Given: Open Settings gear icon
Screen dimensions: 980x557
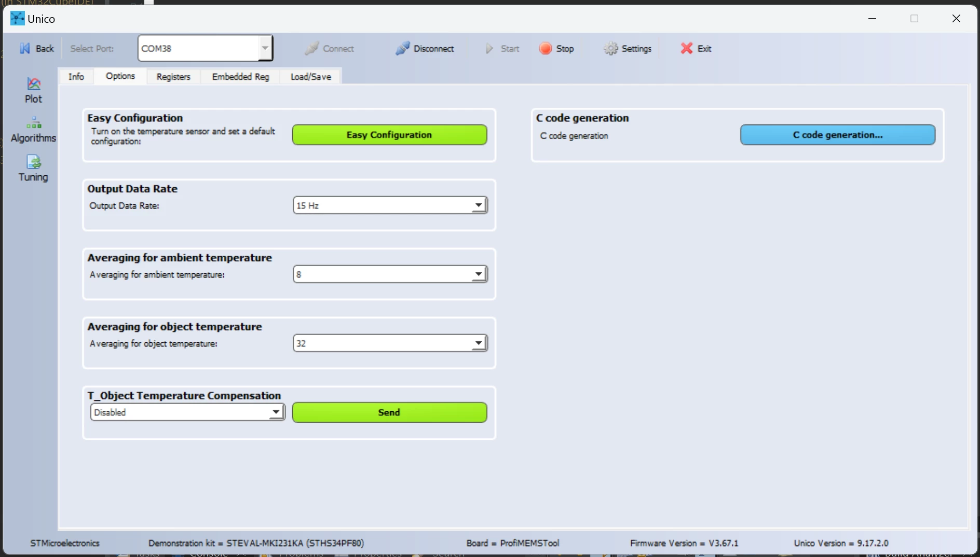Looking at the screenshot, I should [x=610, y=48].
